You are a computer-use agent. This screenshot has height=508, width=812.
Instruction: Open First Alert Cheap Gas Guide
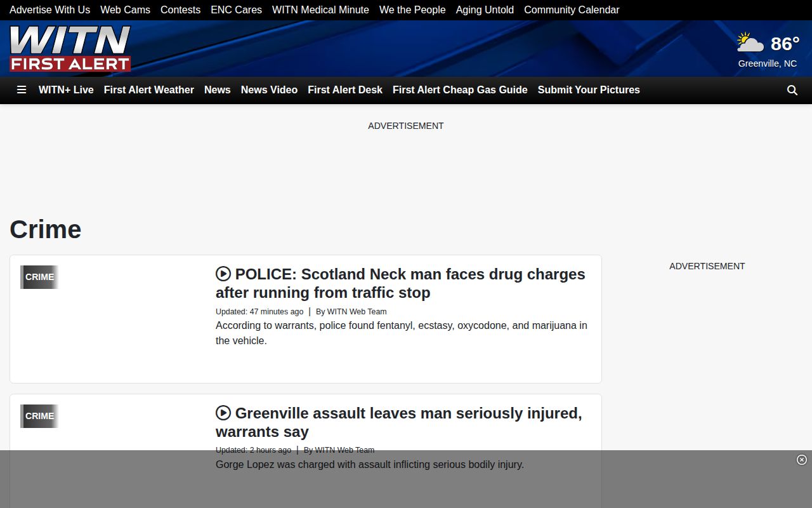click(460, 90)
